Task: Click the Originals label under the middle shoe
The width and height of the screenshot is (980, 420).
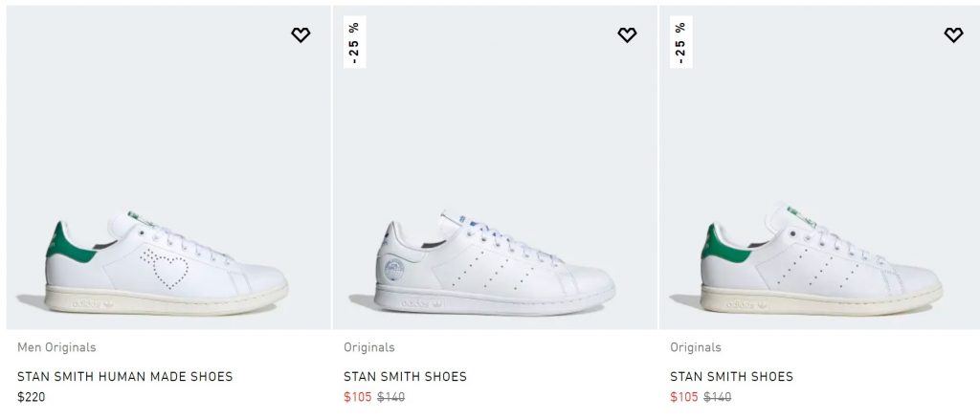Action: pyautogui.click(x=369, y=347)
